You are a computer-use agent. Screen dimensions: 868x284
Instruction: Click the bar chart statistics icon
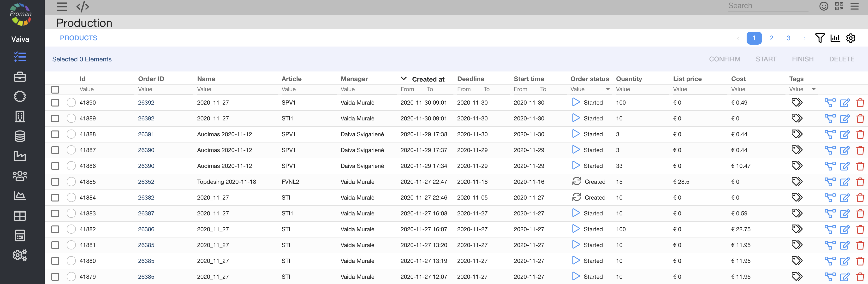pos(835,38)
